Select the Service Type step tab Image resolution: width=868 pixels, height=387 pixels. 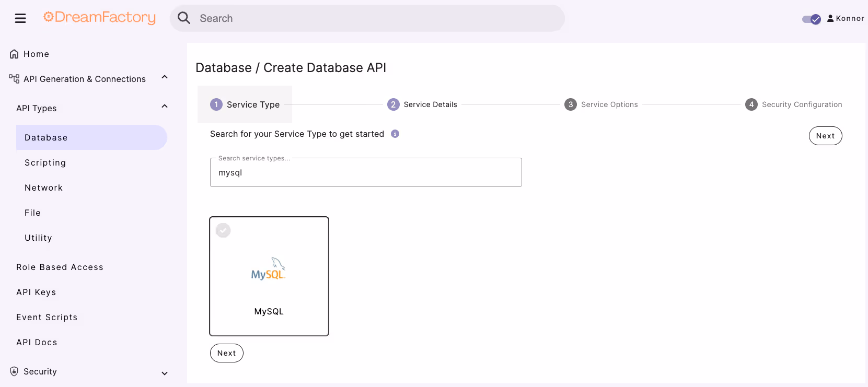click(245, 104)
